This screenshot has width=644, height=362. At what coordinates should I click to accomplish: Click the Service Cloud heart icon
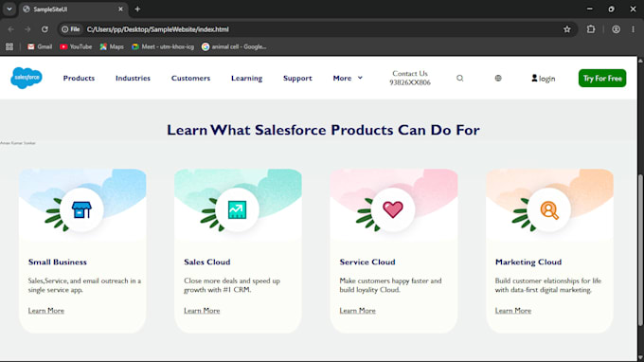pos(393,209)
